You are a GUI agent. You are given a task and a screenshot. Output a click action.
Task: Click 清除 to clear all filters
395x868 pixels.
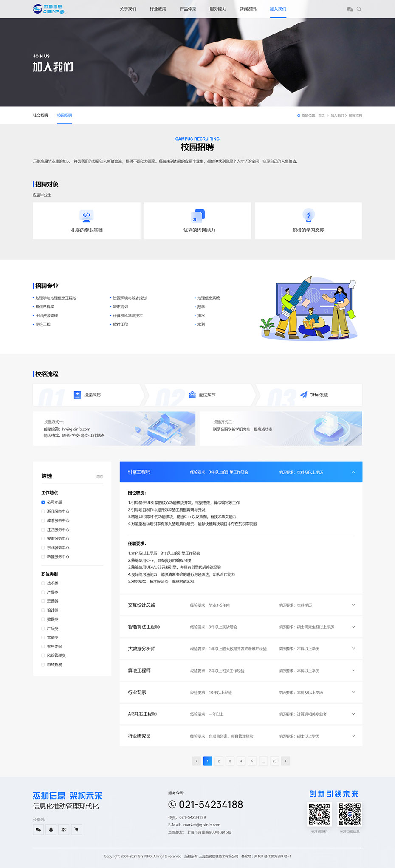pyautogui.click(x=99, y=477)
